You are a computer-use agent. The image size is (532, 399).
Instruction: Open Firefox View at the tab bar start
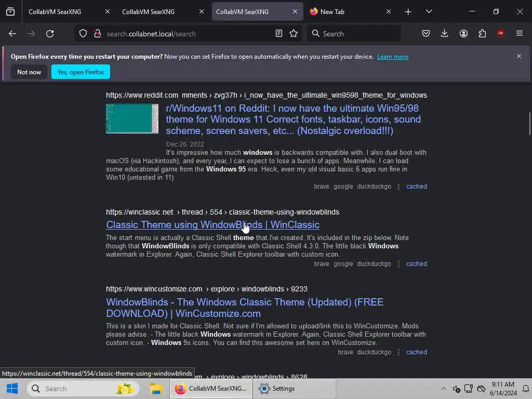point(10,11)
